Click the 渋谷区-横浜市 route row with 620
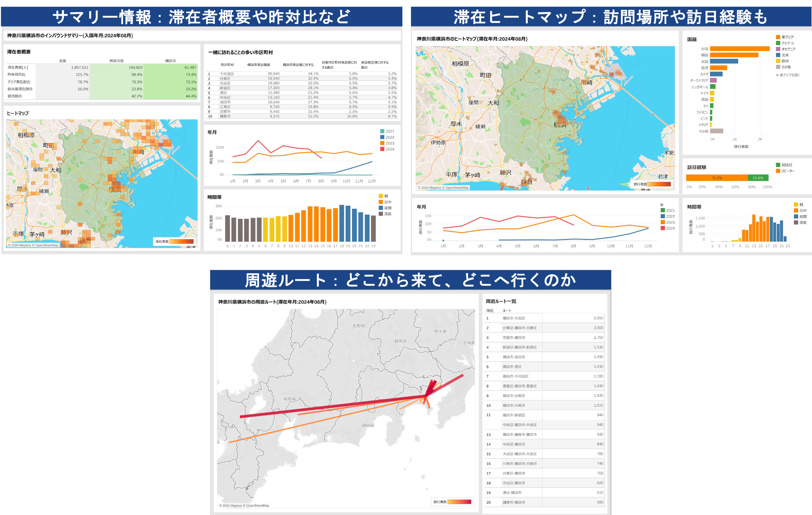The image size is (812, 515). (x=545, y=483)
